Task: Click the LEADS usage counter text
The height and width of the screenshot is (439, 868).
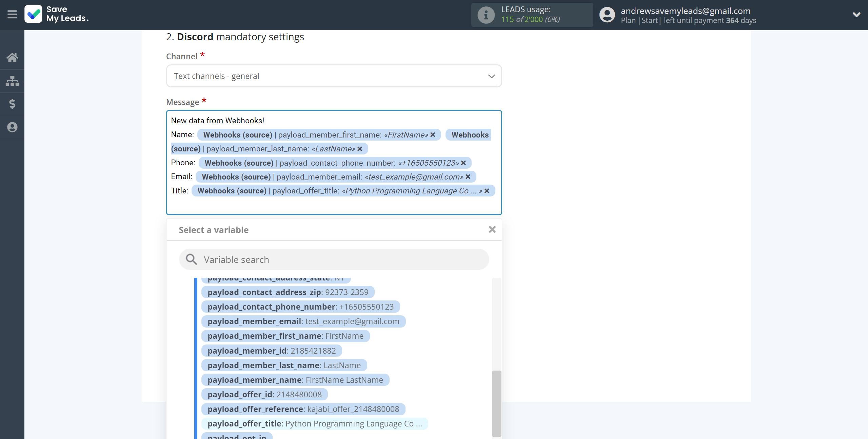Action: click(531, 19)
